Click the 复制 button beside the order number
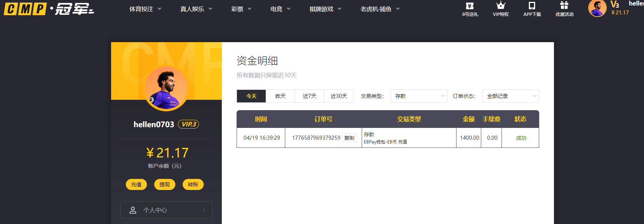 point(349,138)
